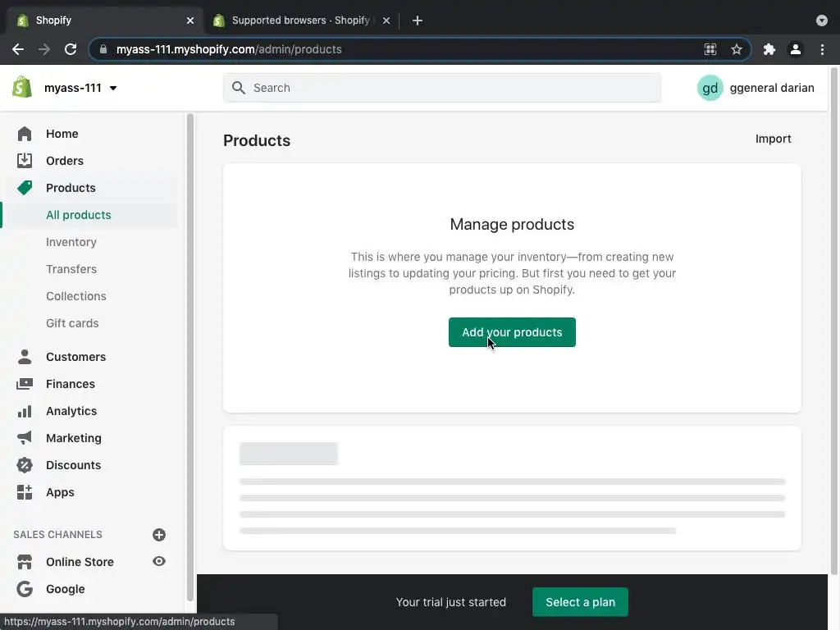Open the gd user avatar menu
The width and height of the screenshot is (840, 630).
[x=710, y=88]
